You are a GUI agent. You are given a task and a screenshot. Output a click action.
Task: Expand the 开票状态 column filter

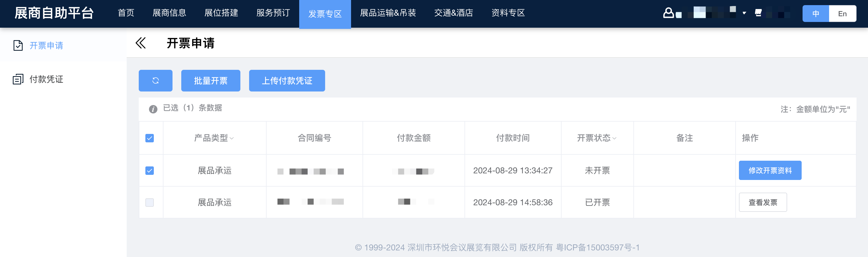click(x=614, y=138)
